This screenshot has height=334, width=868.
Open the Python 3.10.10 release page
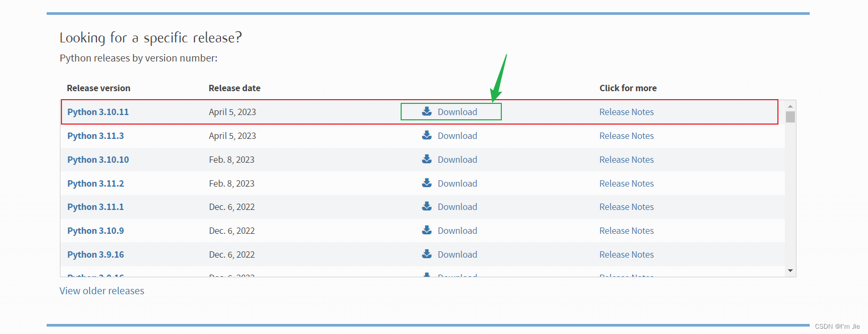(x=98, y=160)
